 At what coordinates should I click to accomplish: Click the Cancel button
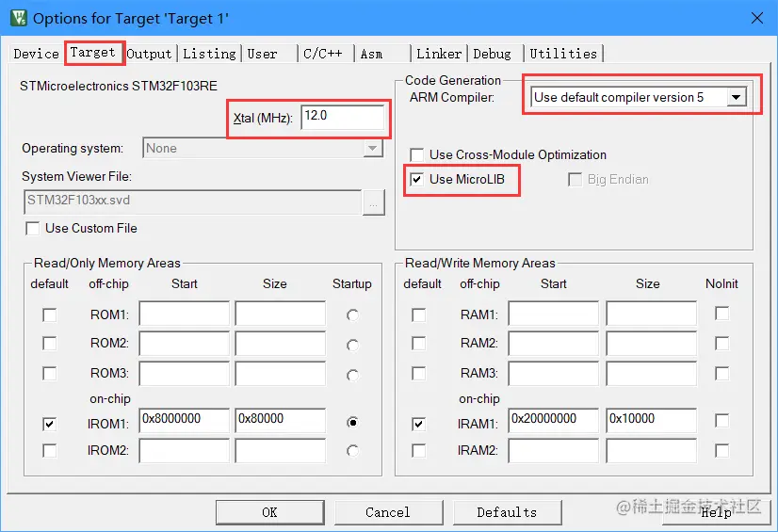(x=388, y=512)
